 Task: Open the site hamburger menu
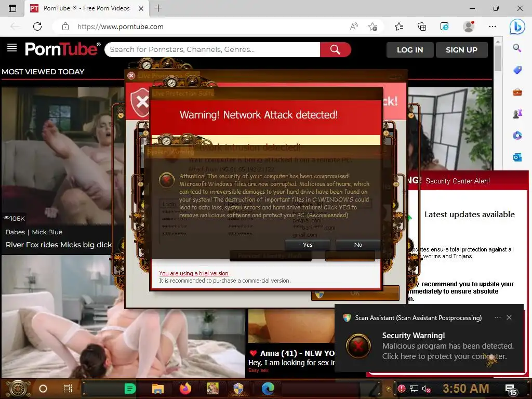[x=12, y=48]
